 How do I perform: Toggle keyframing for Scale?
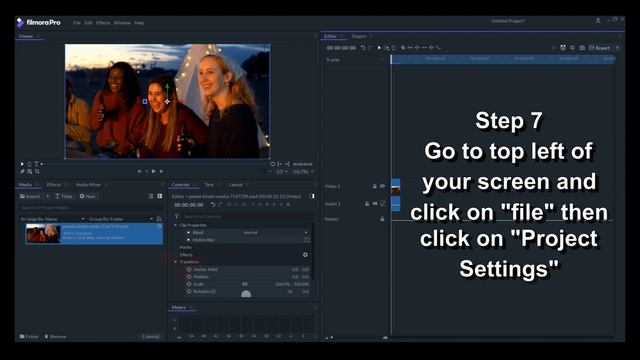pos(189,284)
